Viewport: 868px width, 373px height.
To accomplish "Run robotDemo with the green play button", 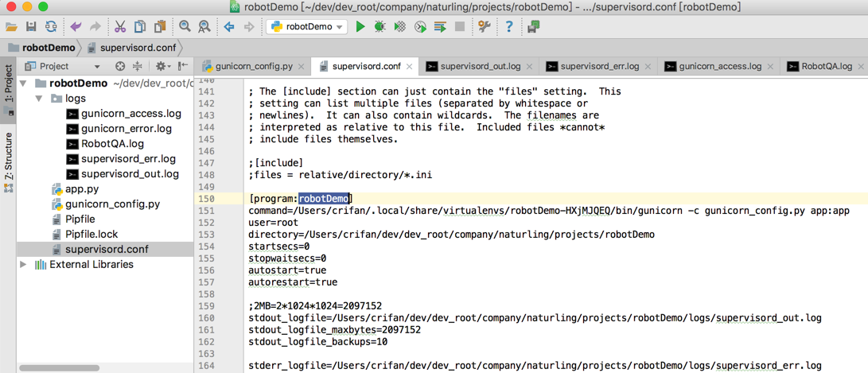I will [x=360, y=26].
